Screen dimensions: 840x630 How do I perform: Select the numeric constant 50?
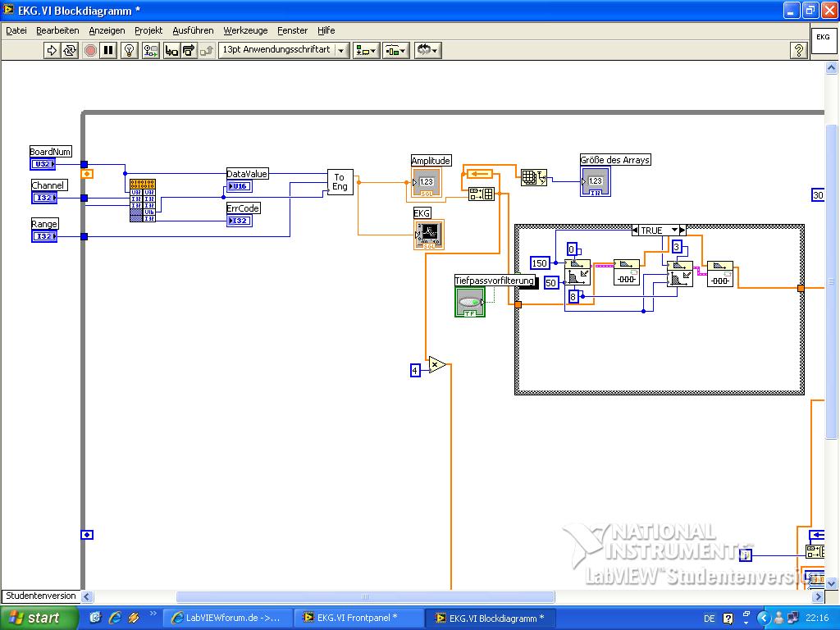coord(550,283)
